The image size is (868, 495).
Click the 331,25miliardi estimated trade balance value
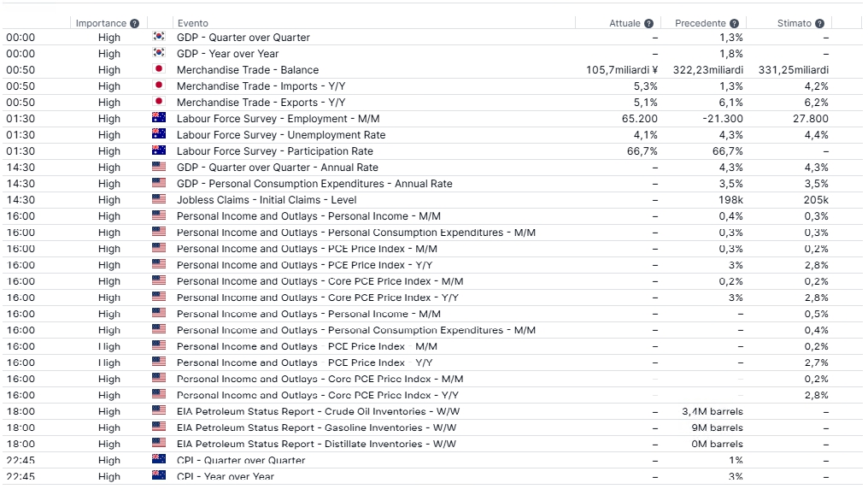[793, 70]
